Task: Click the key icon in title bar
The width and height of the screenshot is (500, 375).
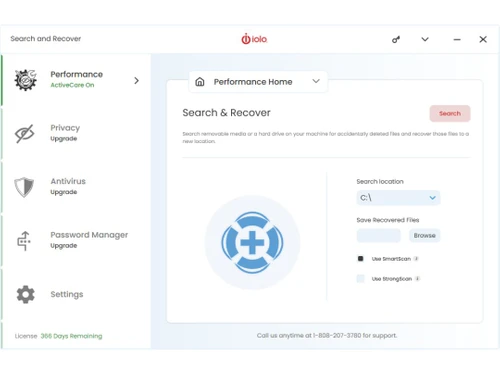Action: click(x=396, y=40)
